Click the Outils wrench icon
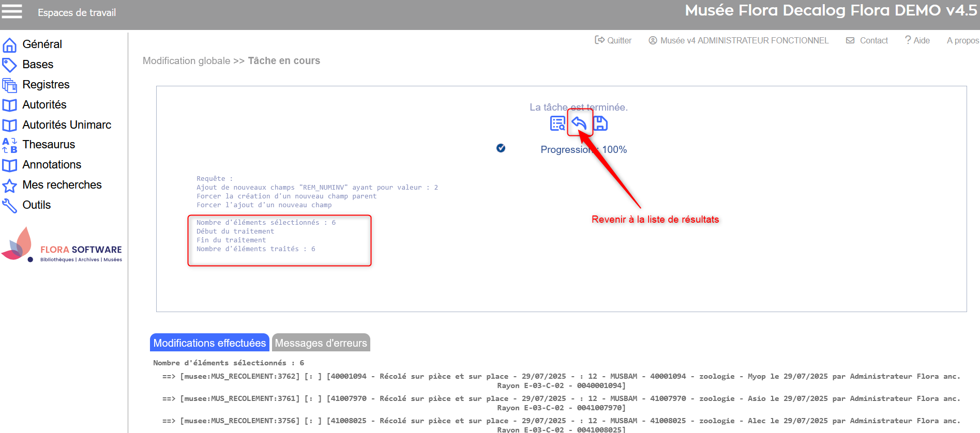Image resolution: width=980 pixels, height=433 pixels. click(x=9, y=206)
